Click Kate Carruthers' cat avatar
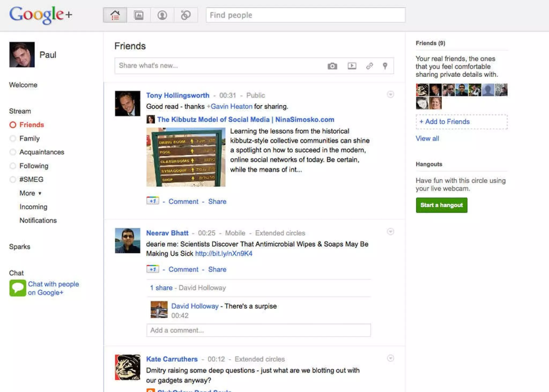This screenshot has width=549, height=392. tap(128, 367)
